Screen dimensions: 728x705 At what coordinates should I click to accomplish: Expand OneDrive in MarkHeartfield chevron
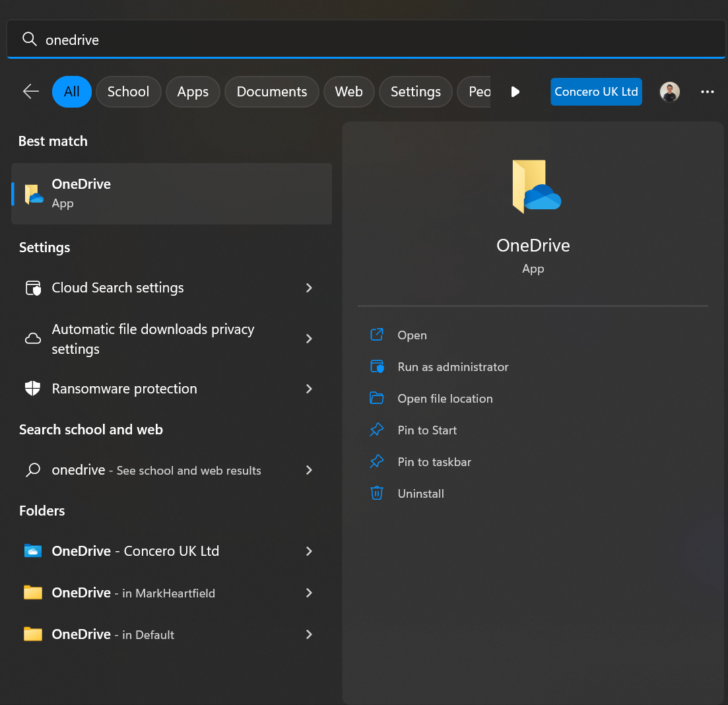(x=309, y=593)
